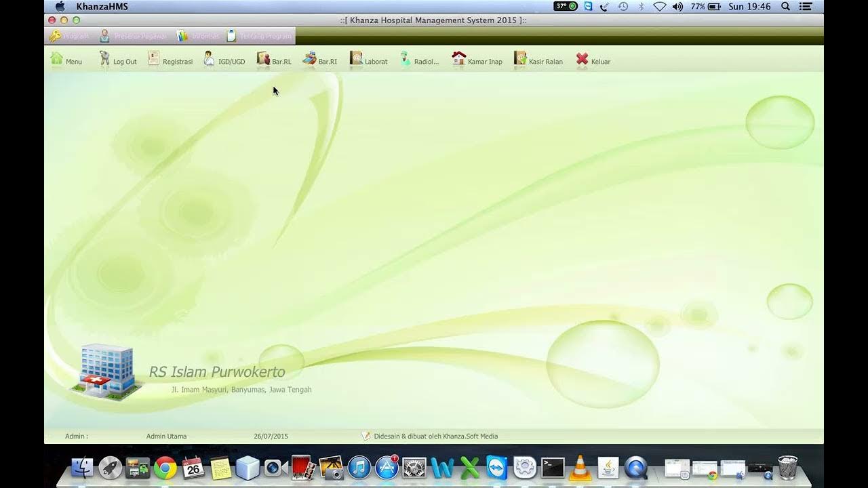
Task: Open Terminal from the Dock
Action: point(553,468)
